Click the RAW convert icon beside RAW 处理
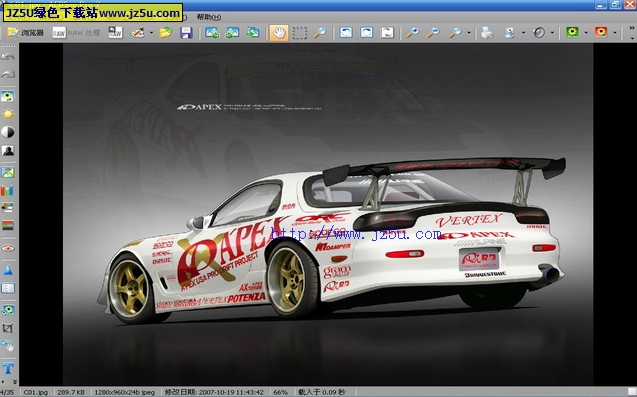The image size is (637, 397). click(x=115, y=33)
